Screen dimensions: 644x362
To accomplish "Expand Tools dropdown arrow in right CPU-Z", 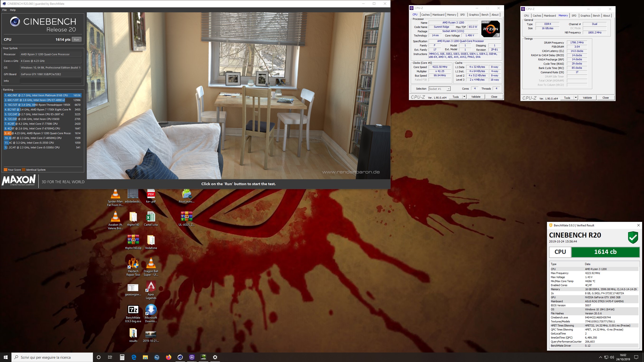I will 576,98.
